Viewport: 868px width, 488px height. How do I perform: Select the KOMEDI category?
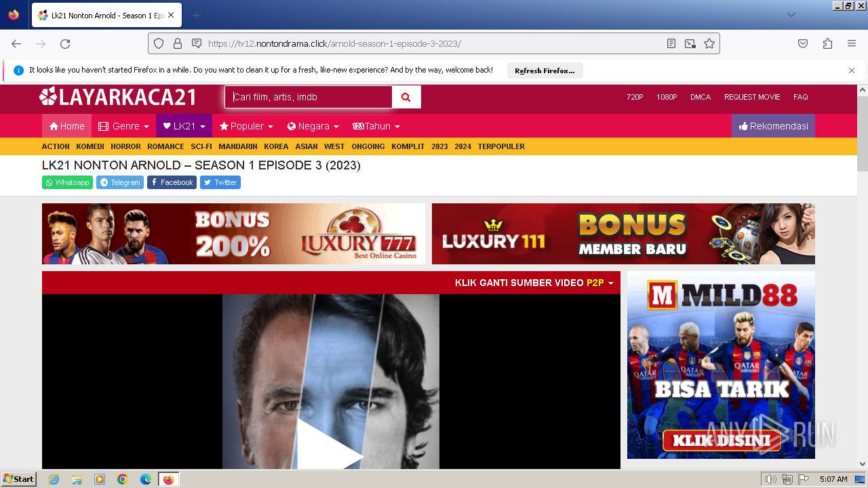[x=90, y=146]
